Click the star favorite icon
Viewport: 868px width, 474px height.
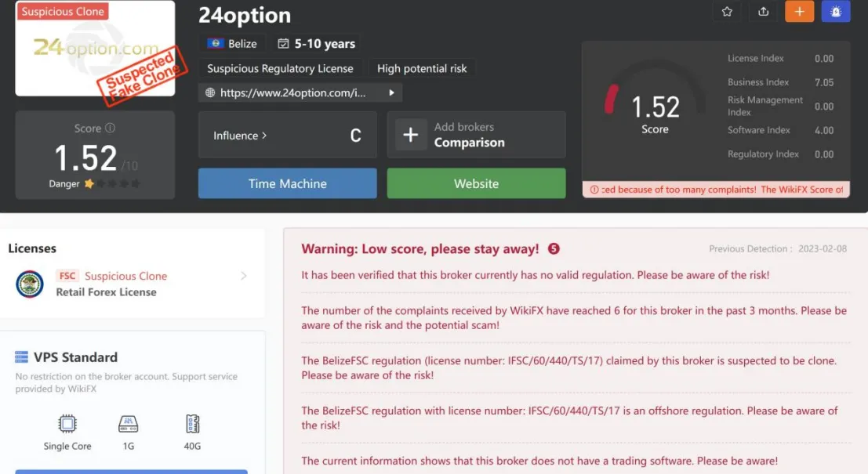[727, 12]
